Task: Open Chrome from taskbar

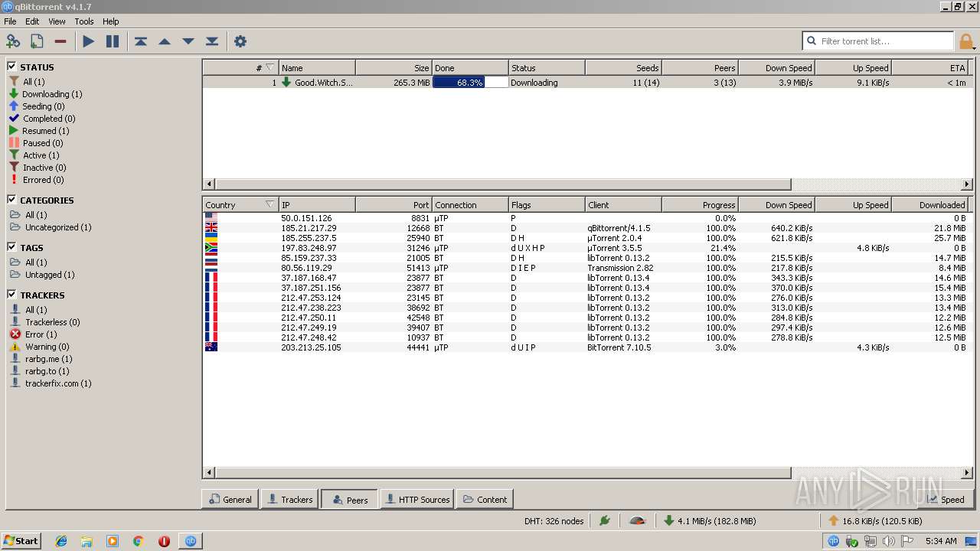Action: [x=139, y=540]
